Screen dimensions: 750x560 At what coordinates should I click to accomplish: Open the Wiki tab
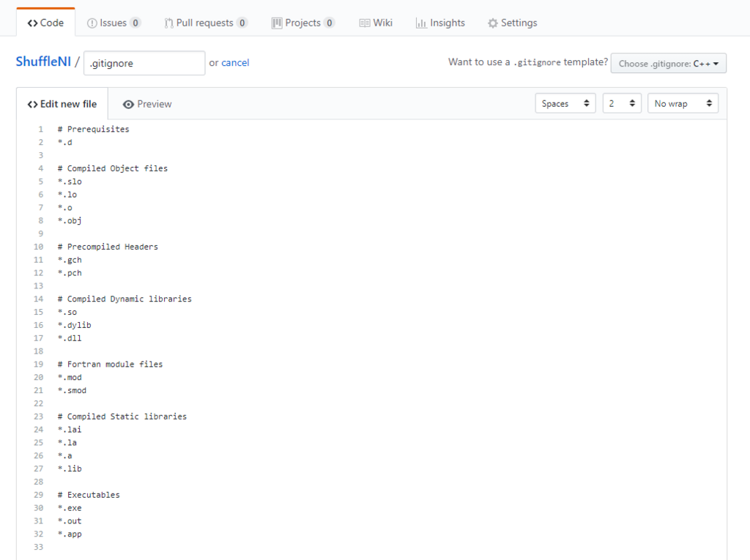click(x=376, y=23)
